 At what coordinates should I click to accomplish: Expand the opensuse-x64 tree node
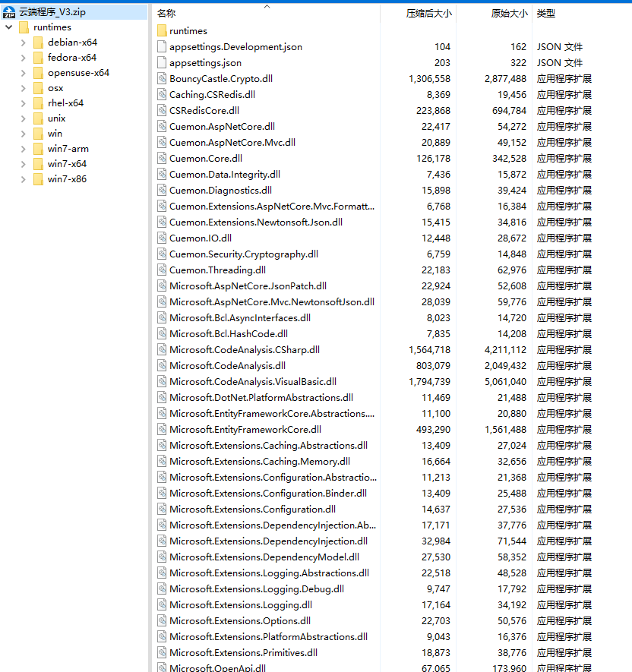[x=23, y=73]
